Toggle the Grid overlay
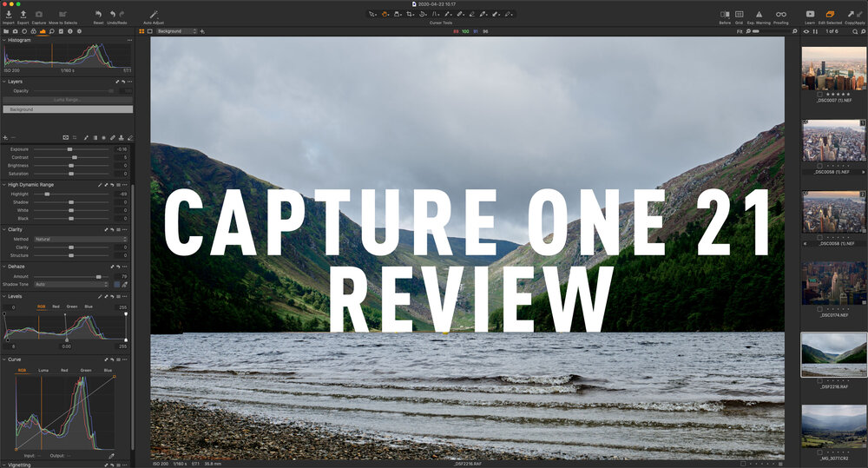Viewport: 868px width, 468px height. (739, 15)
